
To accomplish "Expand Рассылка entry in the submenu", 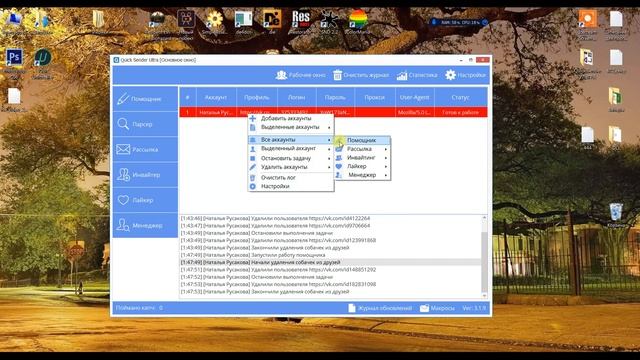I will point(362,149).
